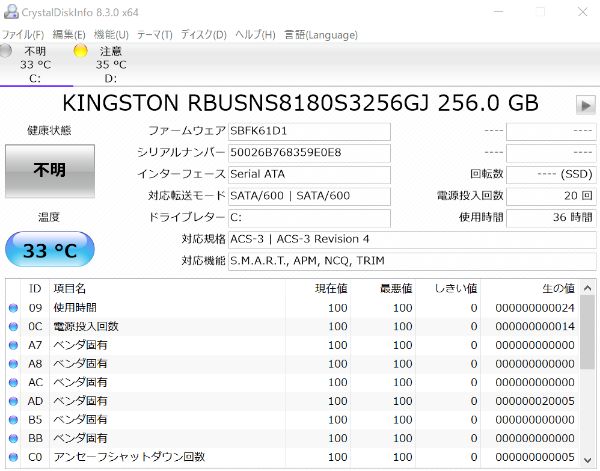Image resolution: width=600 pixels, height=471 pixels.
Task: Select the 電源投入回数 attribute row
Action: point(293,327)
